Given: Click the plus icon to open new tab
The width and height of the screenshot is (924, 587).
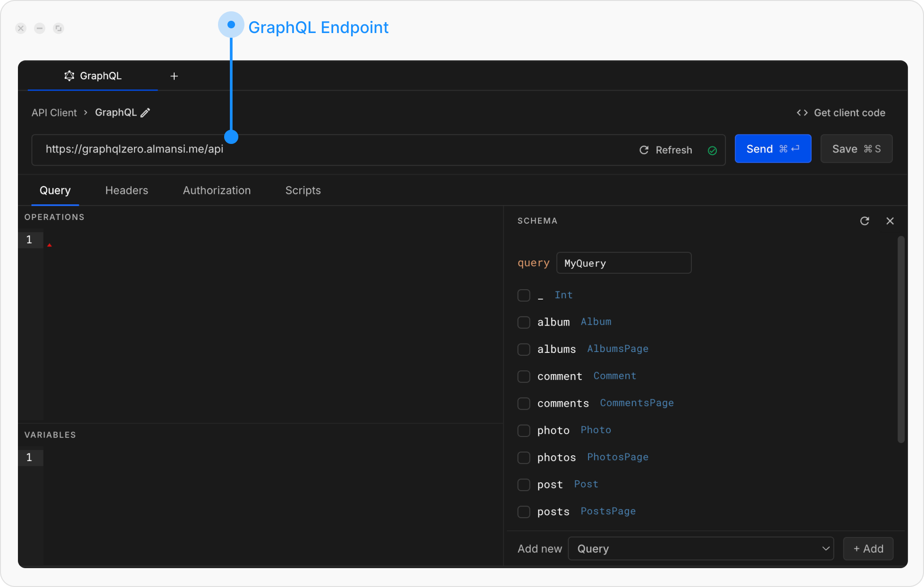Looking at the screenshot, I should (x=174, y=76).
